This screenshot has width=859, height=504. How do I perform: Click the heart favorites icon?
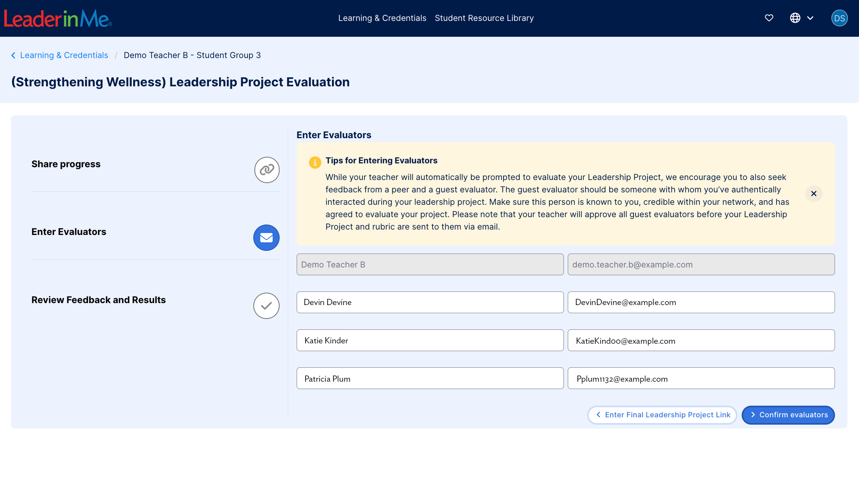(x=769, y=18)
